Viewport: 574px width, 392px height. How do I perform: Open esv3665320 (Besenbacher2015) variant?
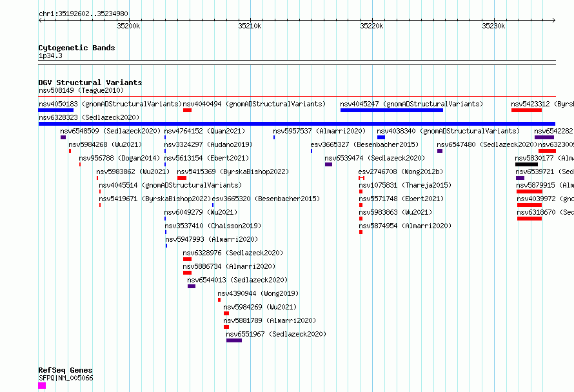266,199
